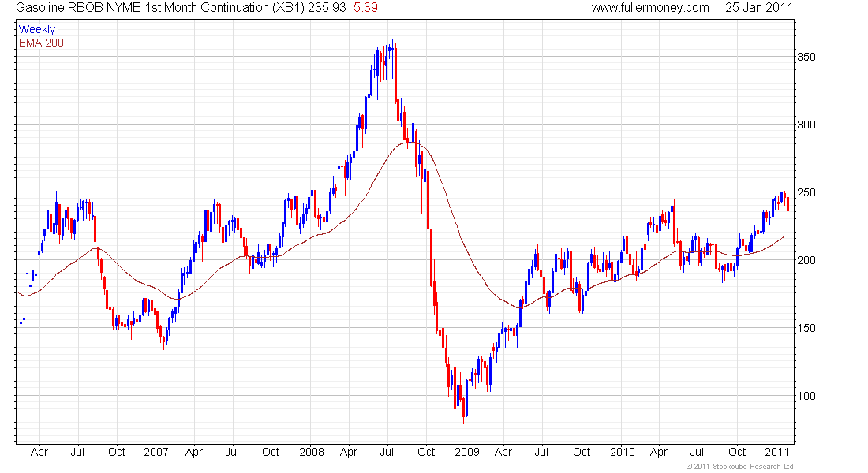
Task: Click the 100 price axis label
Action: 806,396
